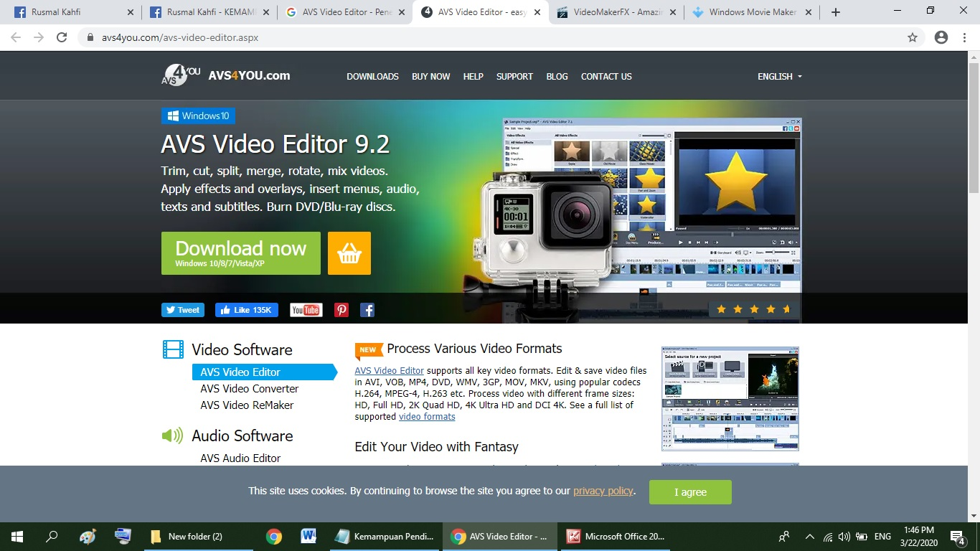Click the AVS4YOU.com logo
The height and width of the screenshot is (551, 980).
click(226, 75)
